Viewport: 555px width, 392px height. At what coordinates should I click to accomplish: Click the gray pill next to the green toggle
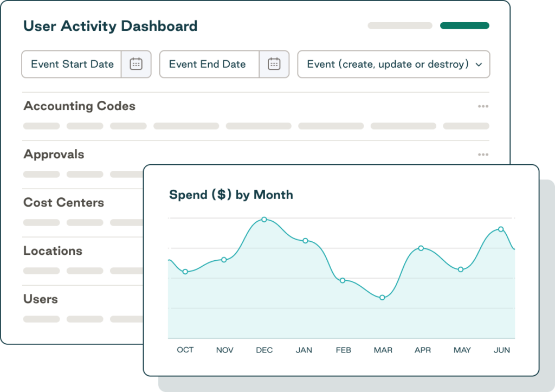pyautogui.click(x=399, y=25)
